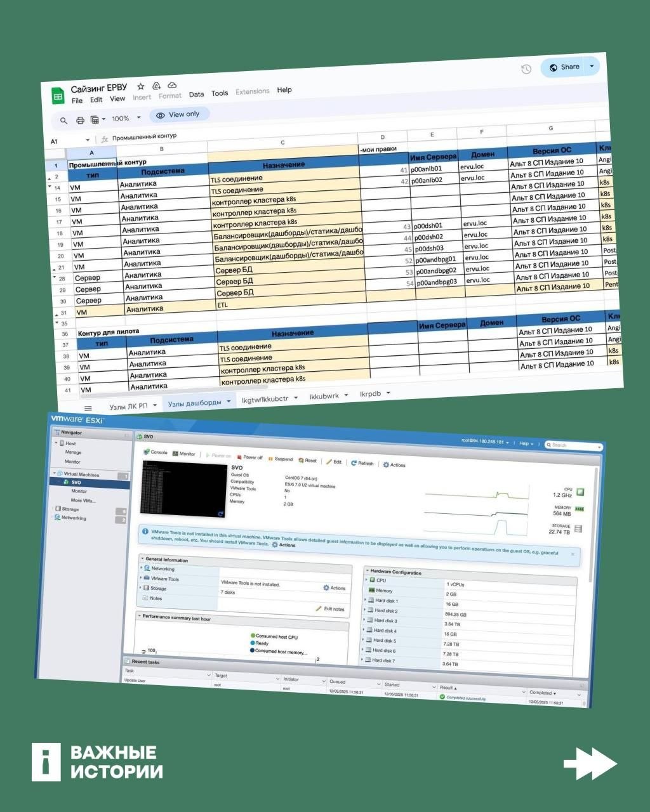The width and height of the screenshot is (650, 812).
Task: Suspend the SVO virtual machine
Action: (x=281, y=459)
